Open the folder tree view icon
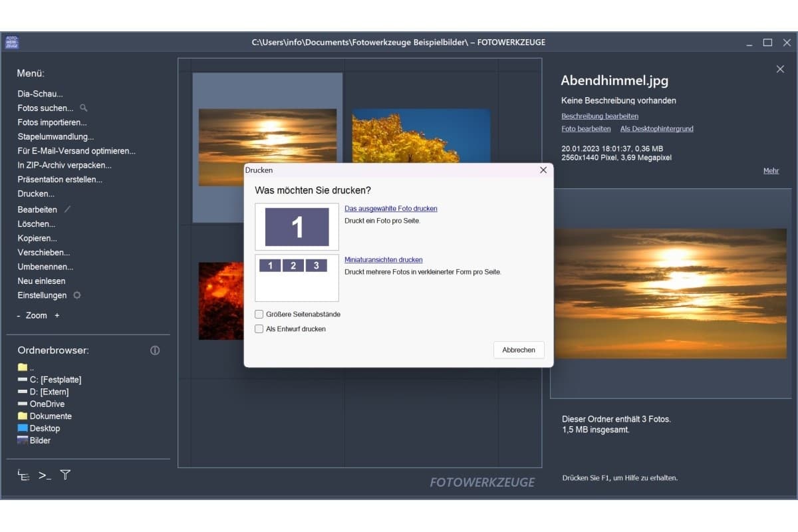Image resolution: width=798 pixels, height=532 pixels. [23, 475]
